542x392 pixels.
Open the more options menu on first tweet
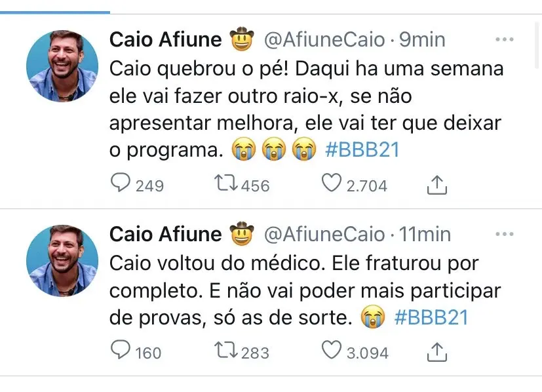(504, 40)
